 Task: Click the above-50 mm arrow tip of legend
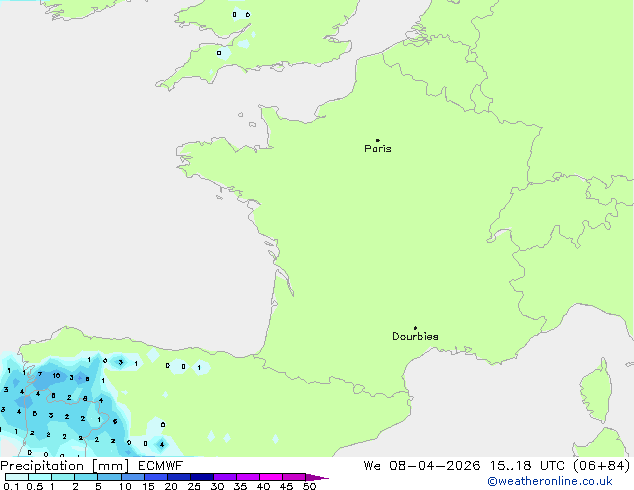317,477
